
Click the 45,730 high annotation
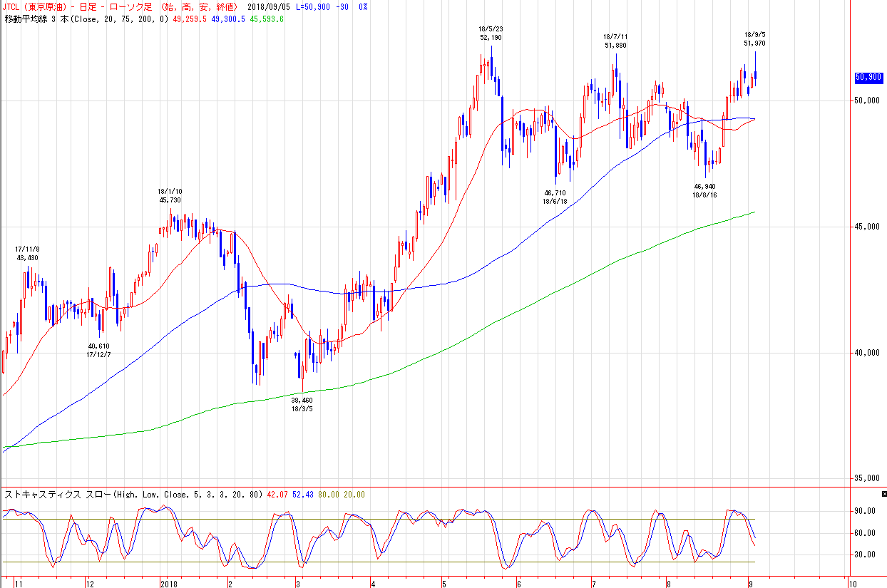pyautogui.click(x=170, y=200)
